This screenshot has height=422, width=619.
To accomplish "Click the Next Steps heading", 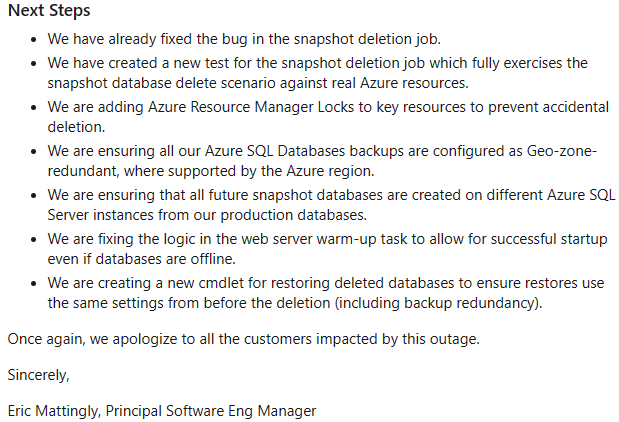I will 49,11.
